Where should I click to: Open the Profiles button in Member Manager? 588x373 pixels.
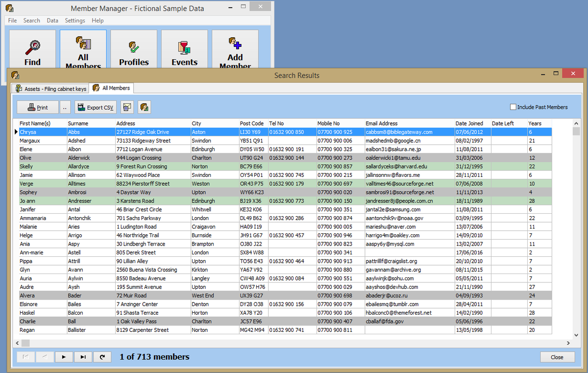(134, 49)
